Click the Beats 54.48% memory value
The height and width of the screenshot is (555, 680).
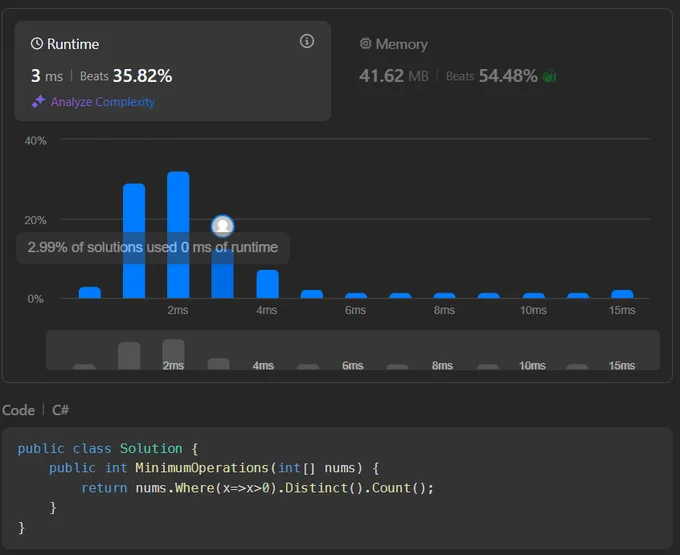[x=492, y=76]
